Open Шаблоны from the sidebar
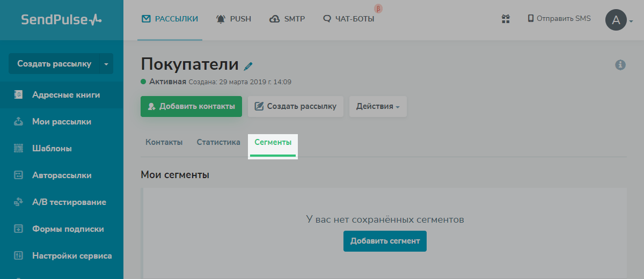This screenshot has height=279, width=644. [x=52, y=149]
